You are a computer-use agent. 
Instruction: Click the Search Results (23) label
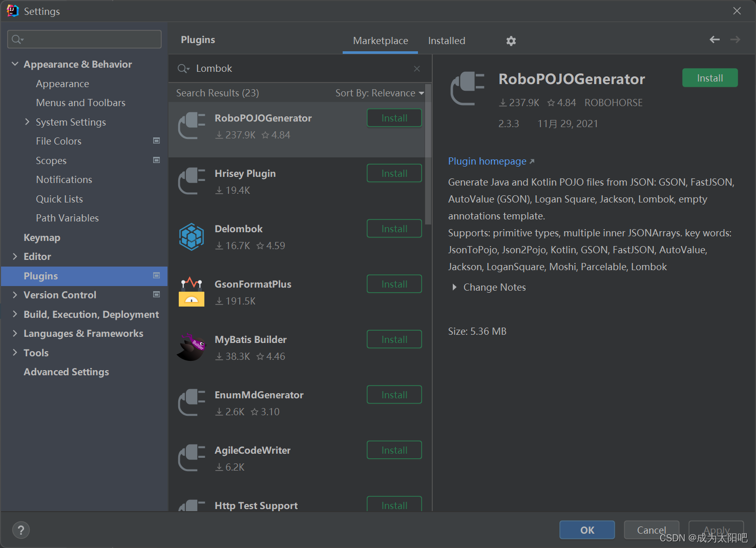point(218,93)
